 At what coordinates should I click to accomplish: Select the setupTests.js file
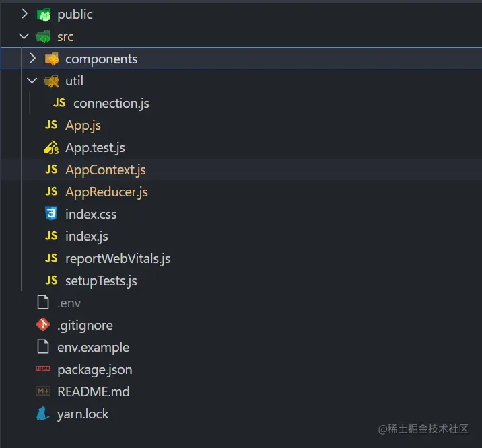pos(101,281)
